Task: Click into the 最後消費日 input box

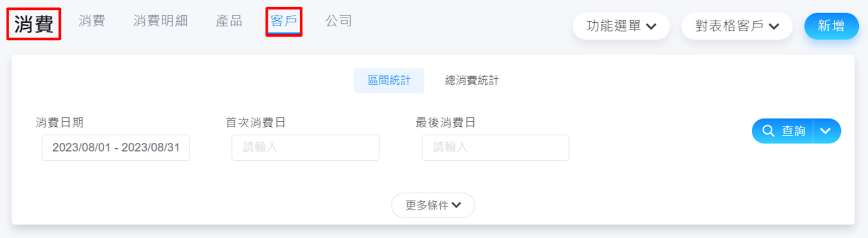Action: coord(495,148)
